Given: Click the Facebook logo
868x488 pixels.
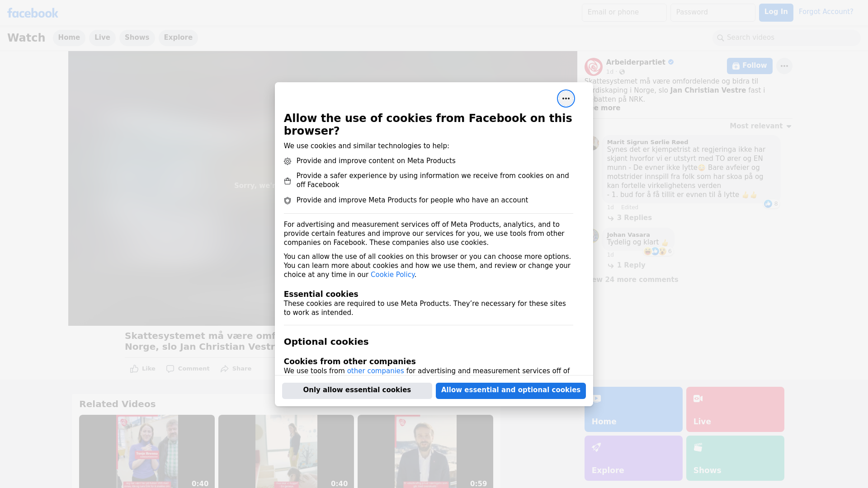Looking at the screenshot, I should (x=33, y=13).
